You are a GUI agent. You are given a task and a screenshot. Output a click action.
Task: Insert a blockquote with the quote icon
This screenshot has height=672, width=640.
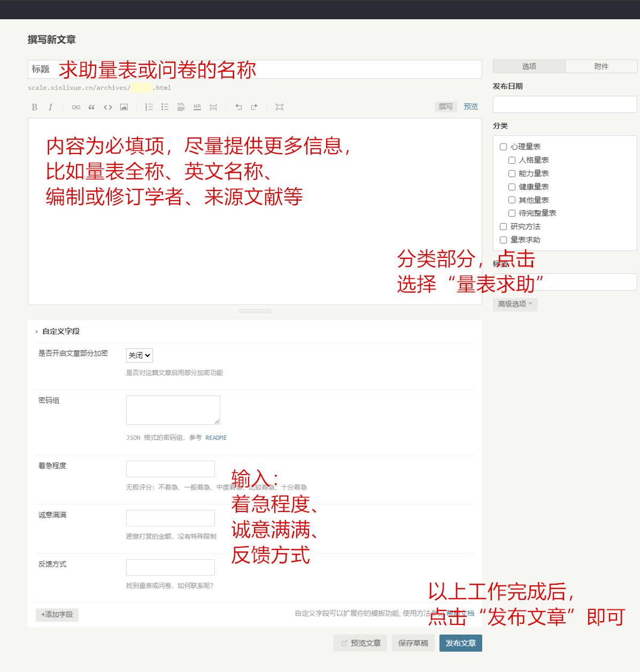point(91,107)
